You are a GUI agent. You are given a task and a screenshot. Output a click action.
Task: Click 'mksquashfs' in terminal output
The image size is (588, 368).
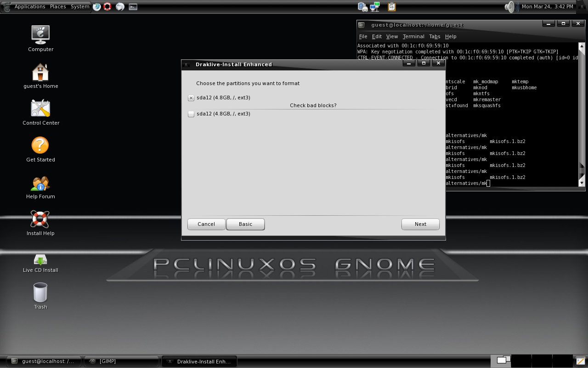487,105
